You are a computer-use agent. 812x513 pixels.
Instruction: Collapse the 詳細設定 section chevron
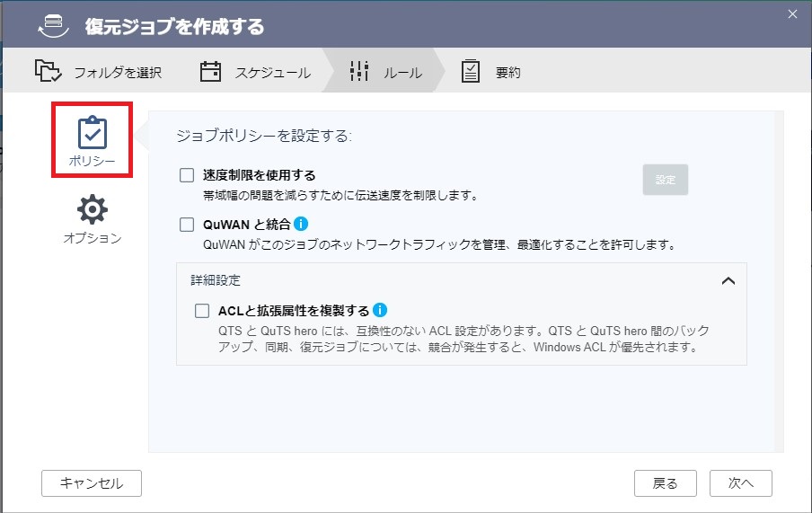pyautogui.click(x=728, y=281)
